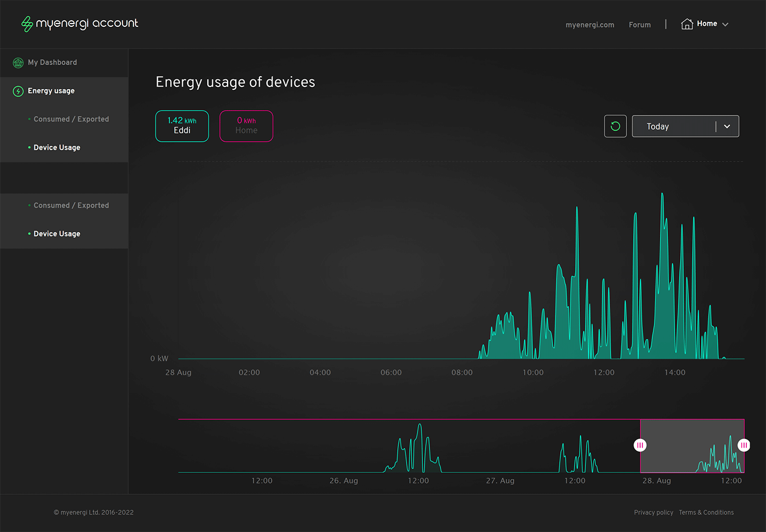Click the My Dashboard sidebar icon
Screen dimensions: 766x532
point(18,63)
